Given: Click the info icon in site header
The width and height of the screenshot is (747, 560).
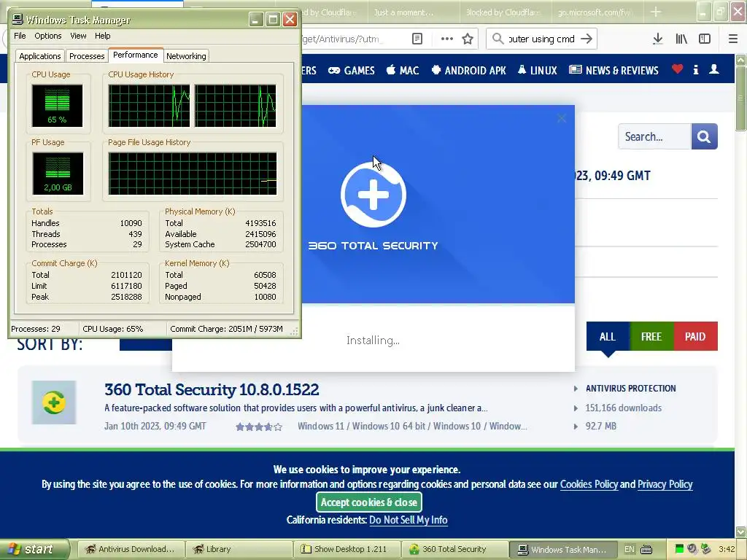Looking at the screenshot, I should [696, 70].
